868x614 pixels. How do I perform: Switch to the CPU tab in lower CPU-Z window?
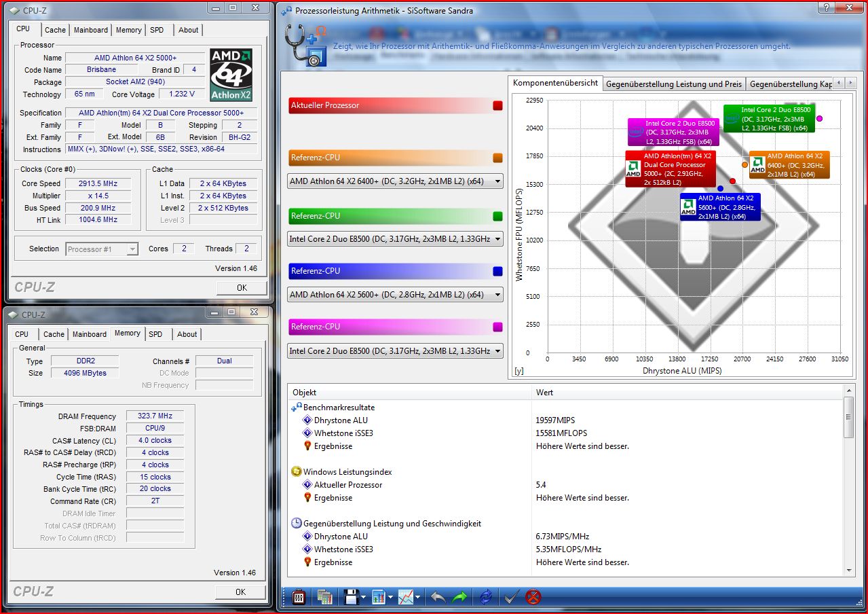(x=22, y=334)
